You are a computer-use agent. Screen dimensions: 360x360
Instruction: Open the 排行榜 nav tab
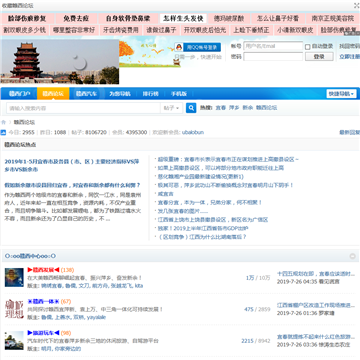(151, 94)
